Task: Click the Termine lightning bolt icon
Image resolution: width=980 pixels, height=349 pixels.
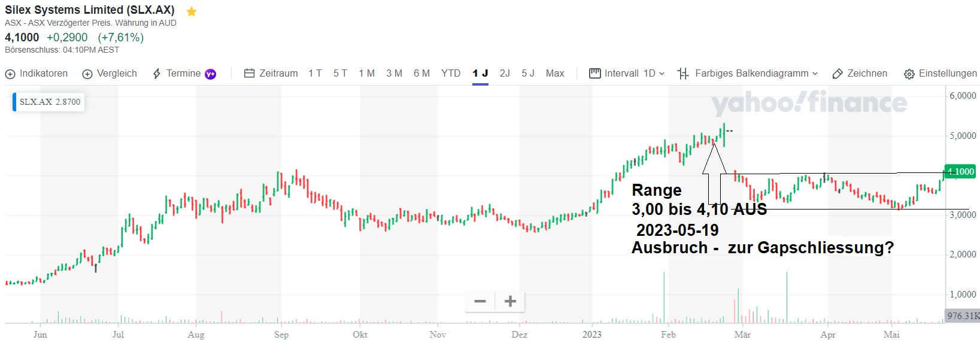Action: pos(157,74)
